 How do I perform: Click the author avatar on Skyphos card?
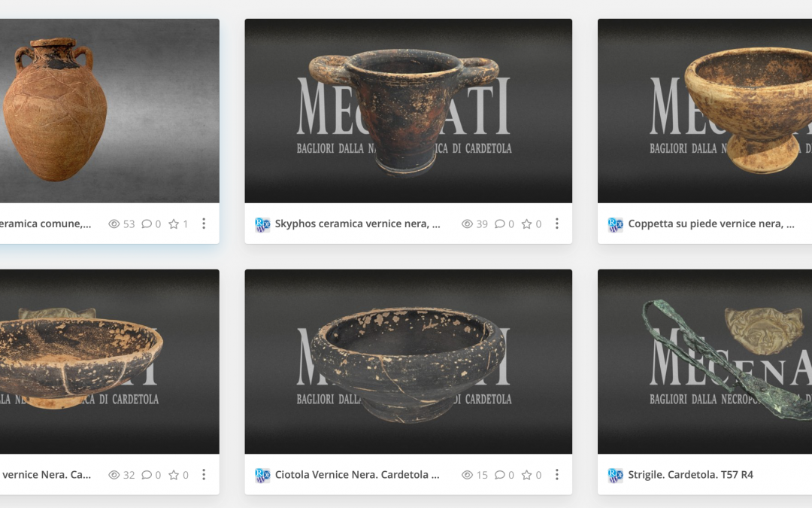click(x=262, y=224)
